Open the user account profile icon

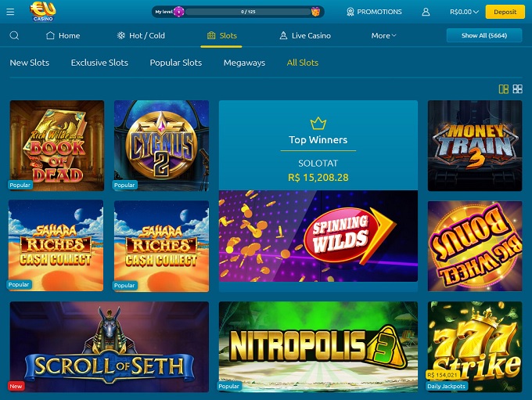[426, 12]
